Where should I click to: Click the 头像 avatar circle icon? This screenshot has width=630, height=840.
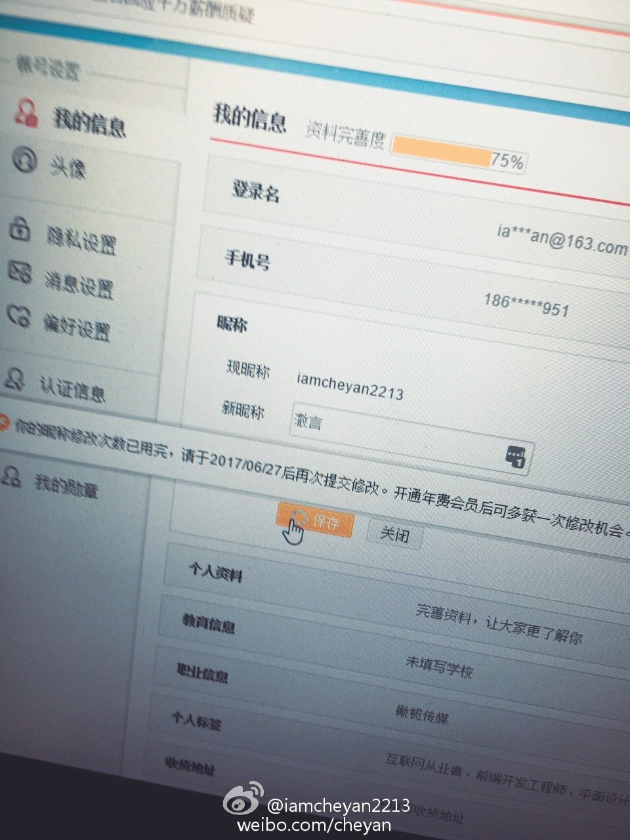point(24,159)
